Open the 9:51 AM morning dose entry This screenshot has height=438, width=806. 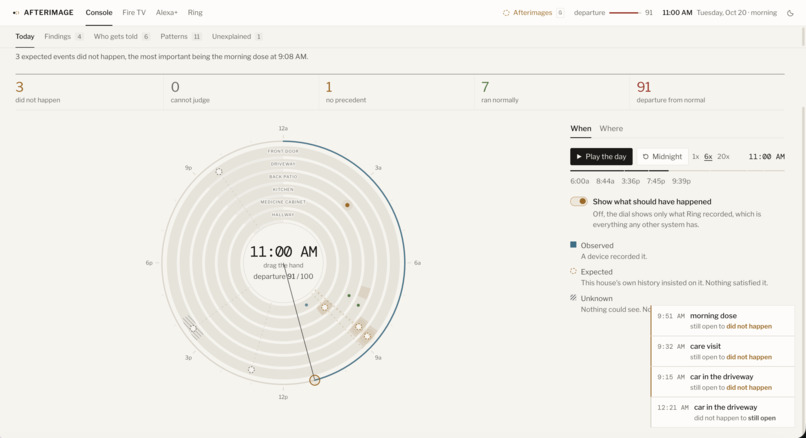[x=722, y=321]
